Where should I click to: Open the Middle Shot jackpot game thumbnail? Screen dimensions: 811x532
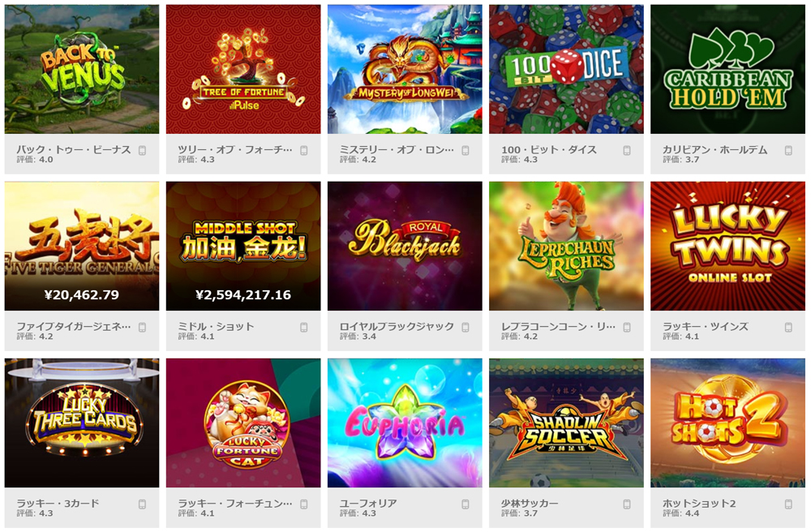(x=243, y=246)
